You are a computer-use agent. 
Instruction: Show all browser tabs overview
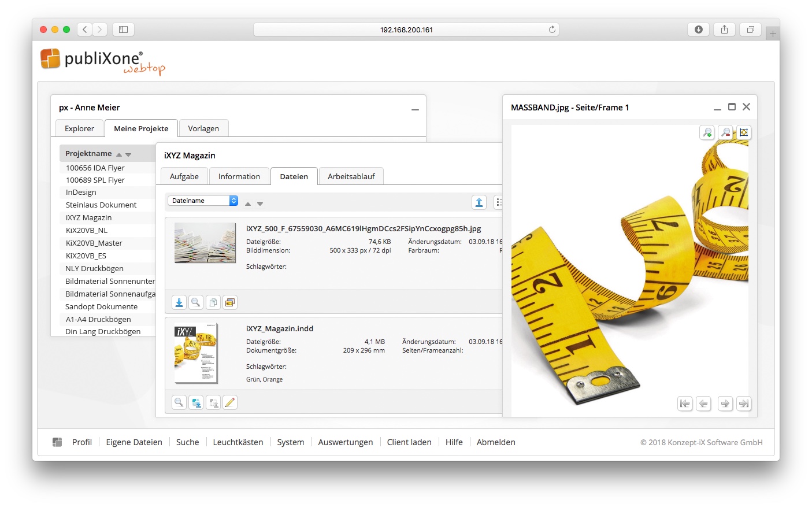point(750,29)
